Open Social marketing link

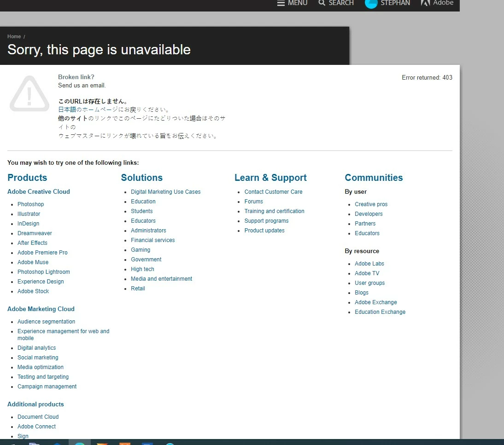click(x=38, y=358)
